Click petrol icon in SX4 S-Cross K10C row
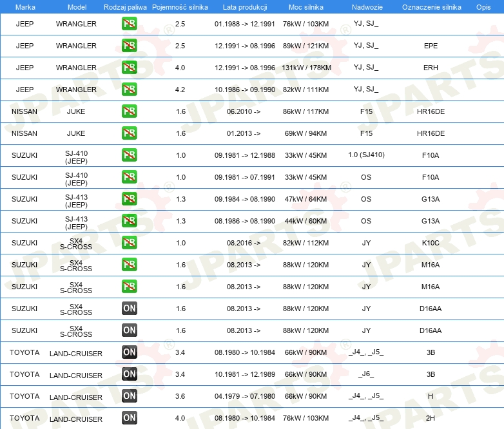This screenshot has width=504, height=429. coord(129,243)
